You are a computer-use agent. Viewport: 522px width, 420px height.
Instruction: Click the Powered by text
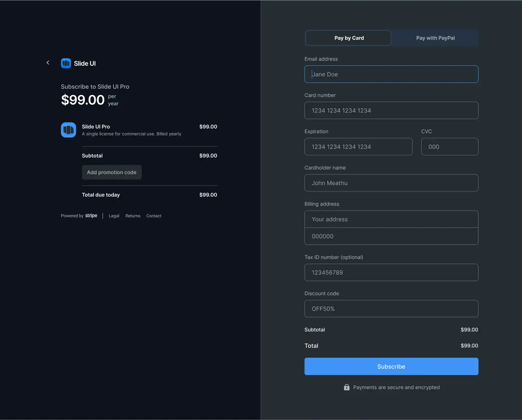point(72,216)
